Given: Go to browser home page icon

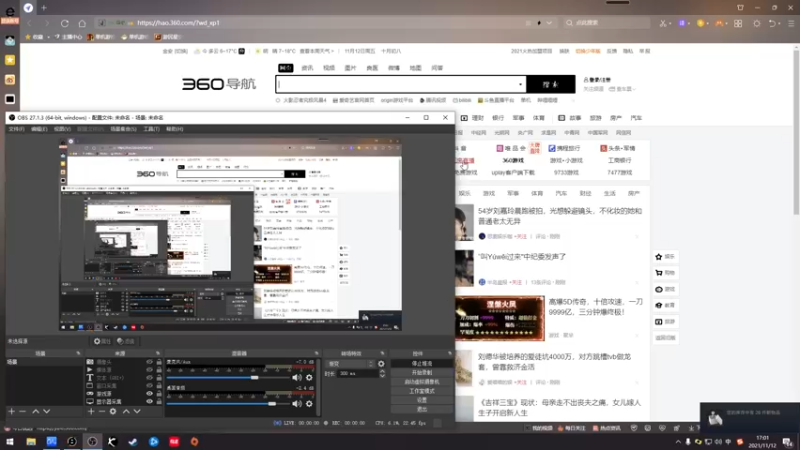Looking at the screenshot, I should coord(82,23).
